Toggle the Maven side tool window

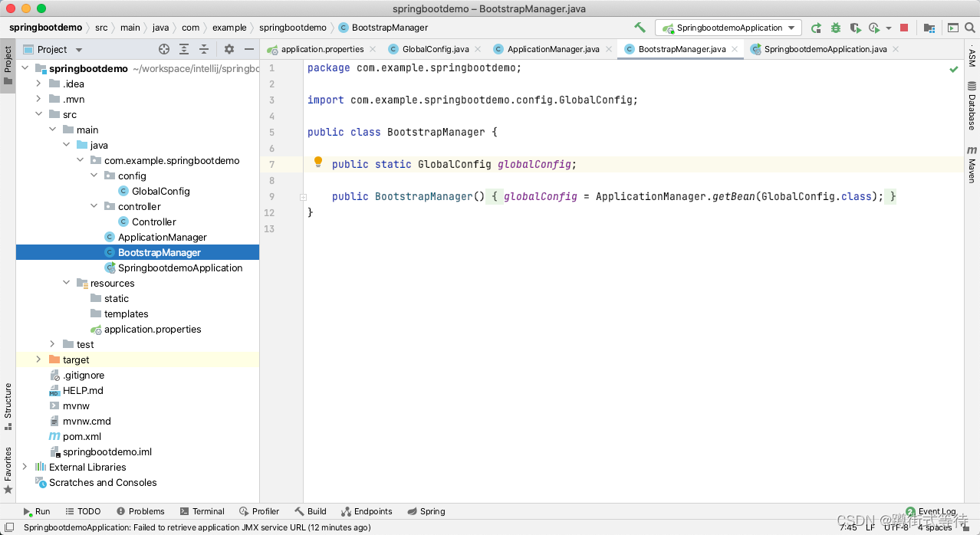(972, 164)
